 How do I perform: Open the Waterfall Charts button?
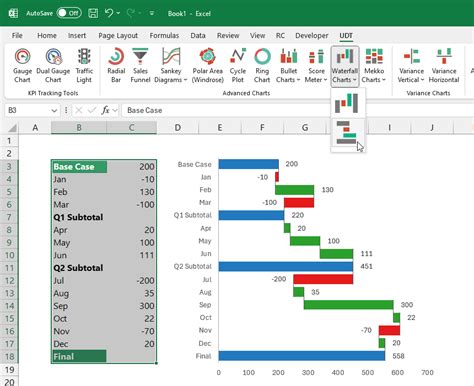345,66
